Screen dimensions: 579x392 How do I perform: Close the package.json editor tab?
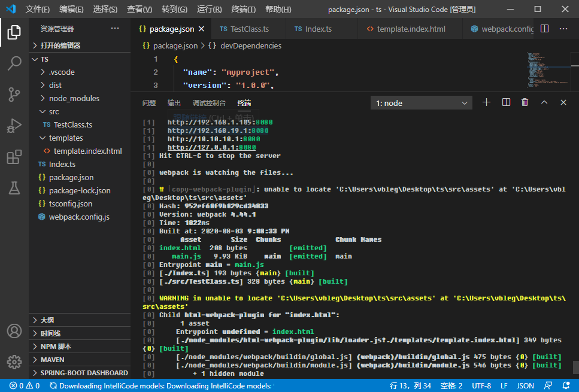[201, 29]
